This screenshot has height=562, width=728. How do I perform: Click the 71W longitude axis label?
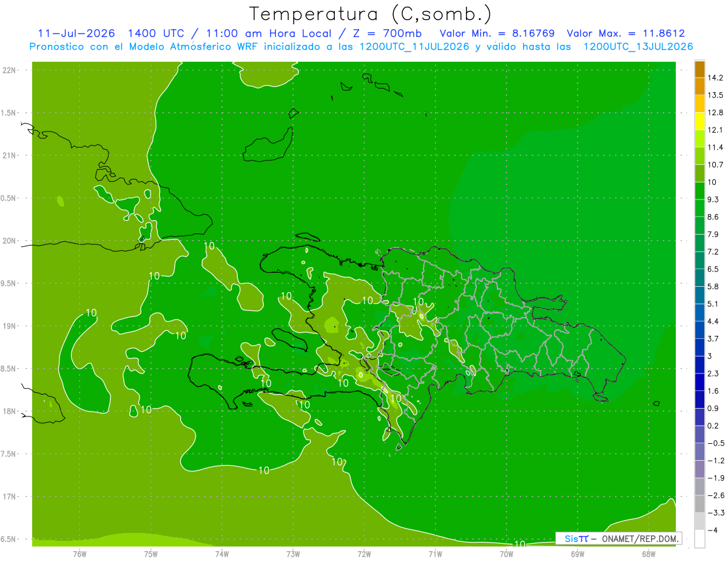[x=435, y=554]
